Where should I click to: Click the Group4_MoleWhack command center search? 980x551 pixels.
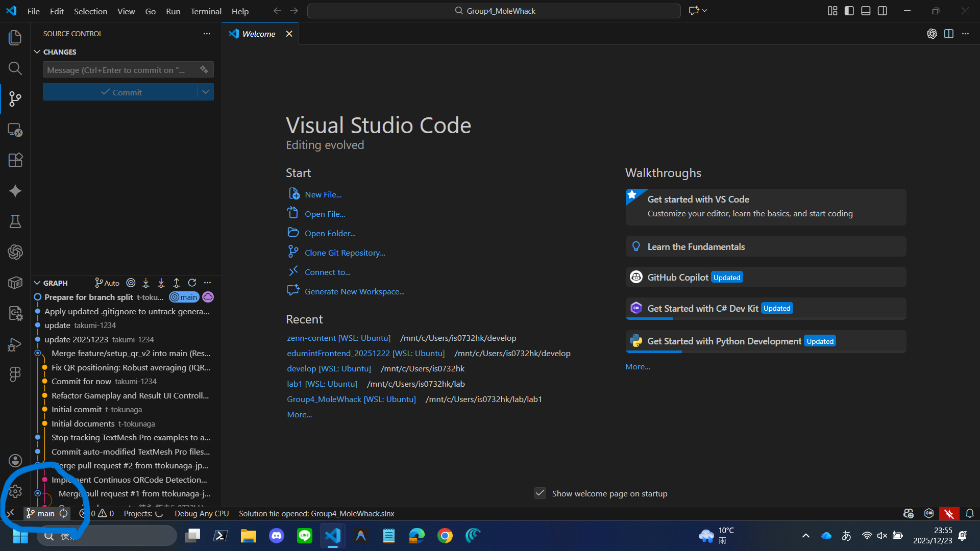tap(494, 11)
